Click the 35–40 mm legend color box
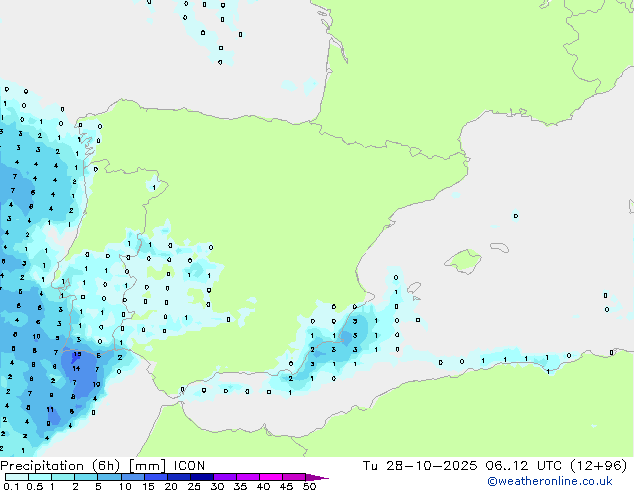The image size is (634, 490). [x=247, y=477]
